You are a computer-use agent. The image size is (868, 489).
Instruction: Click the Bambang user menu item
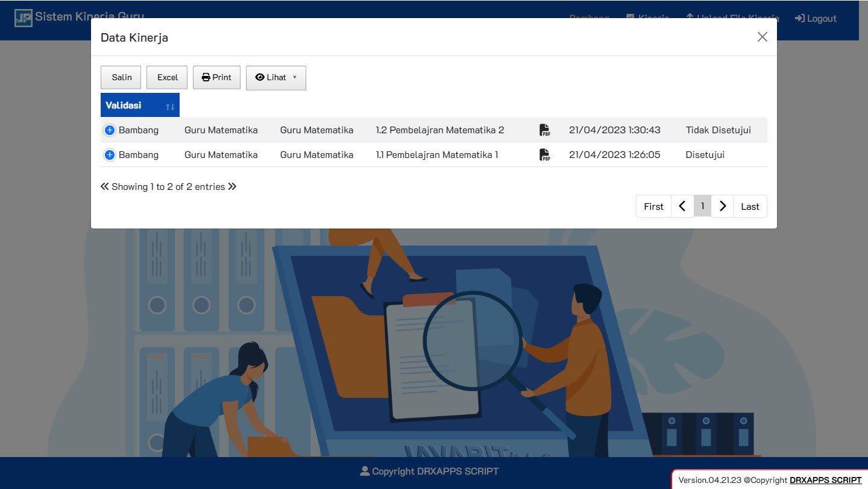point(589,18)
